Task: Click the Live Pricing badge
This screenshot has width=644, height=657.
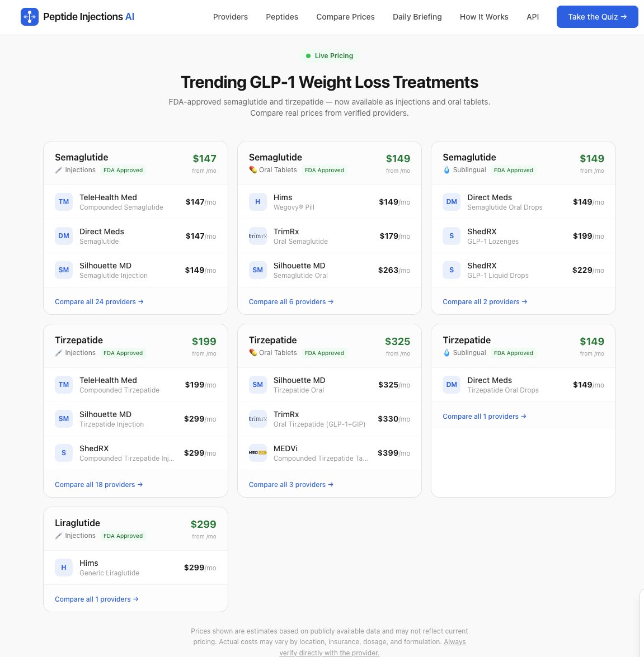Action: (x=329, y=56)
